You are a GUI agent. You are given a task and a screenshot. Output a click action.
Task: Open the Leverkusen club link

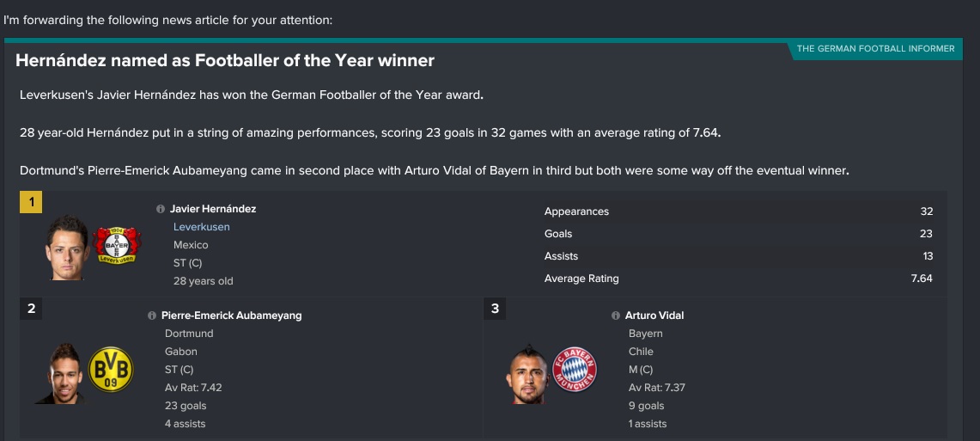pyautogui.click(x=201, y=227)
